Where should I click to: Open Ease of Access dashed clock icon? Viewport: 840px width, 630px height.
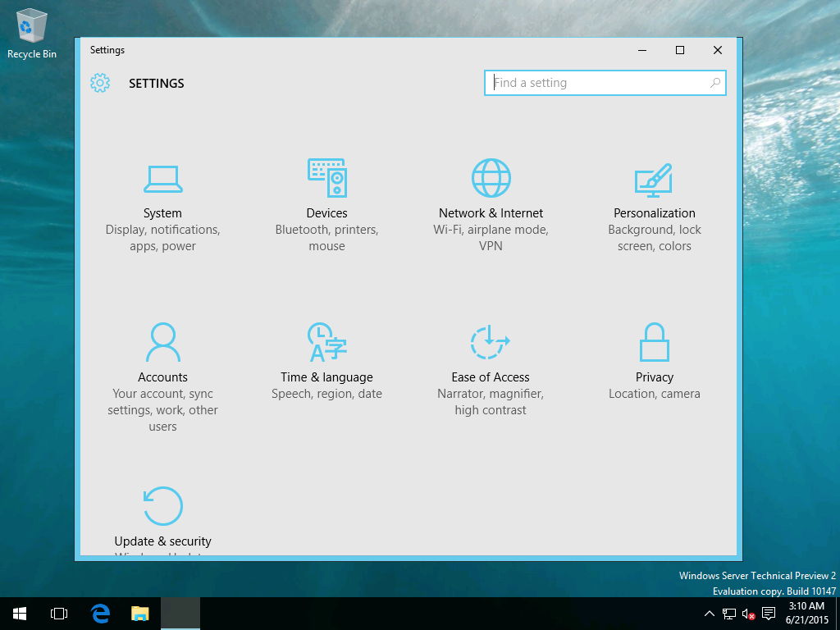[490, 342]
